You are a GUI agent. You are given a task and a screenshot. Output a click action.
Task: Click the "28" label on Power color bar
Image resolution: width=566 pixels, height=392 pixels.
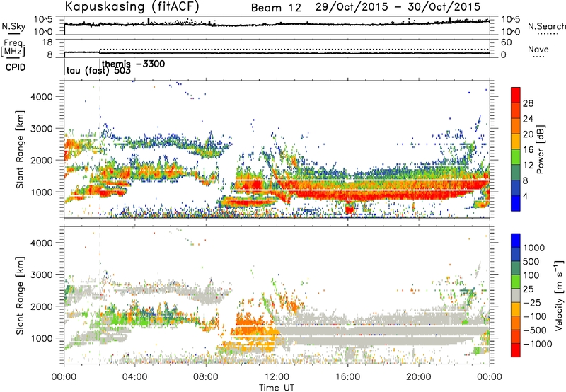point(528,103)
